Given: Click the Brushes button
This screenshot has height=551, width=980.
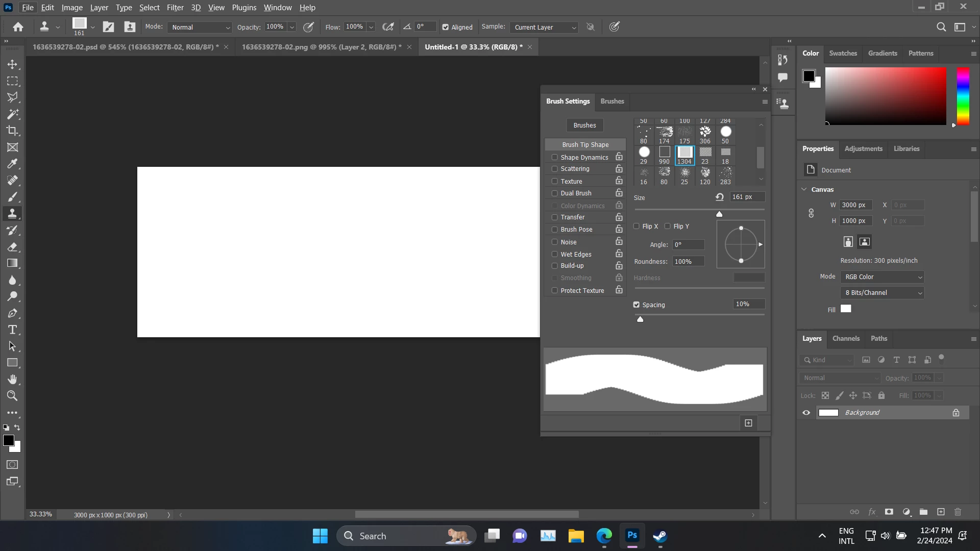Looking at the screenshot, I should [x=584, y=126].
